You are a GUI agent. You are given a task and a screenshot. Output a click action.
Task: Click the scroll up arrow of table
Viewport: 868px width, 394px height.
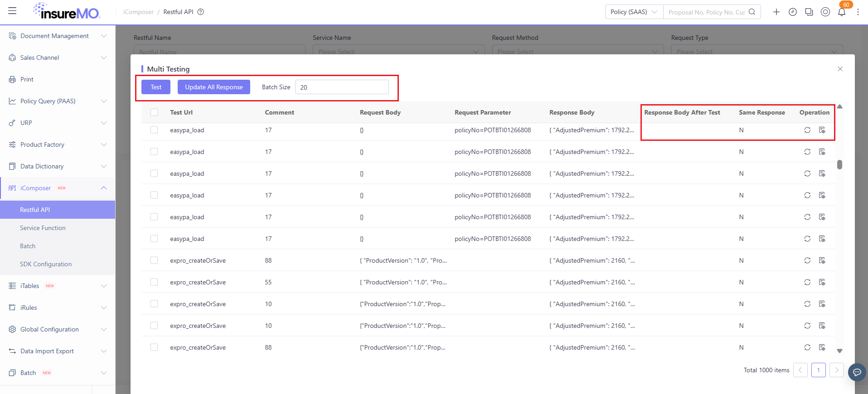pos(840,106)
